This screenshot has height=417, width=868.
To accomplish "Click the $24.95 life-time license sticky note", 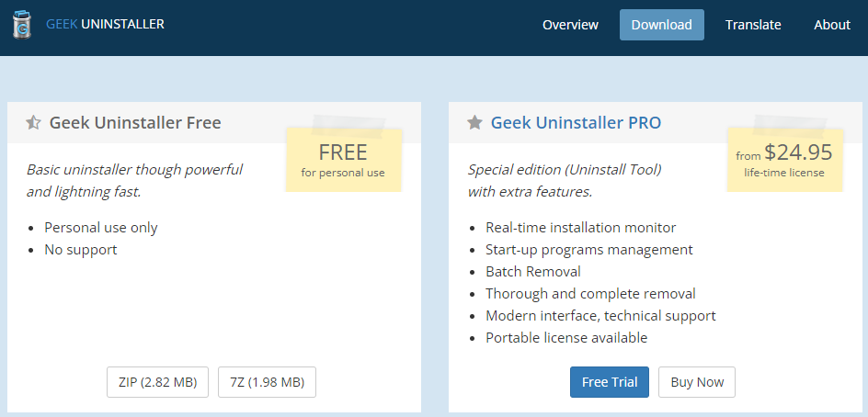I will (784, 159).
